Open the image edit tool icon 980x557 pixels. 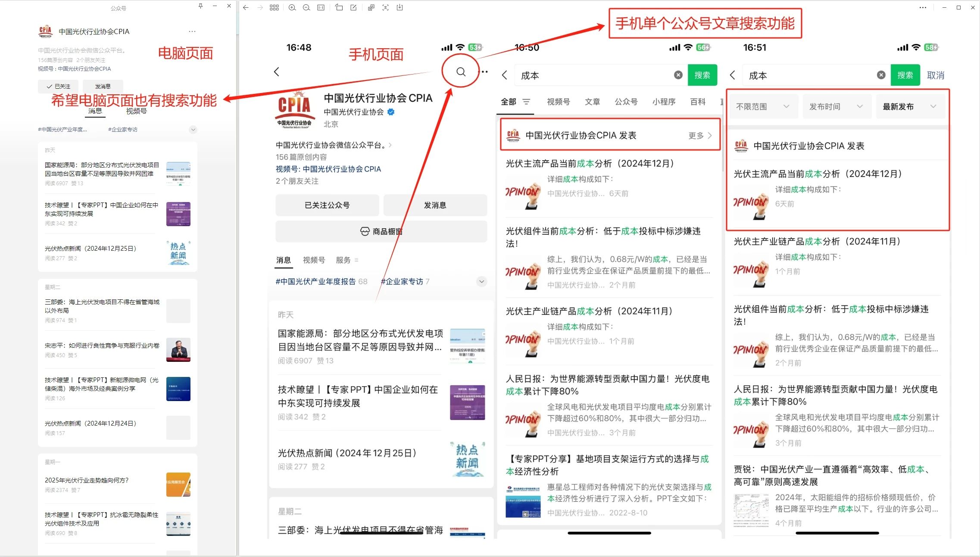point(353,7)
